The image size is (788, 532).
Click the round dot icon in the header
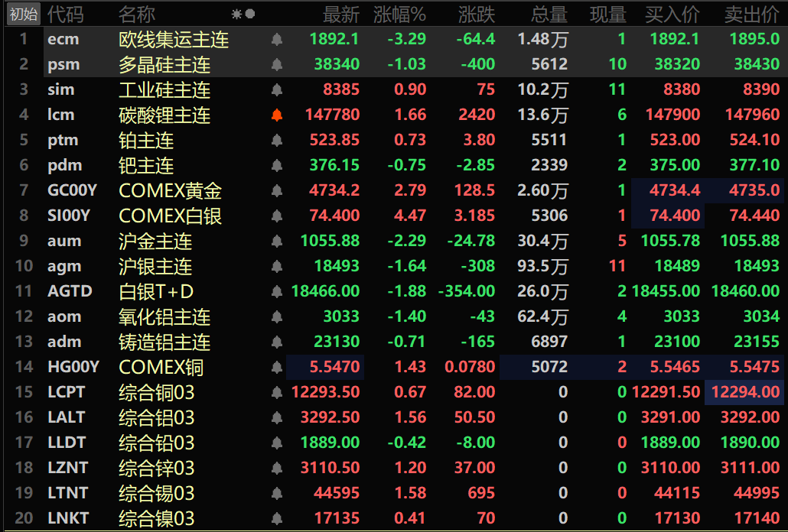pos(249,14)
